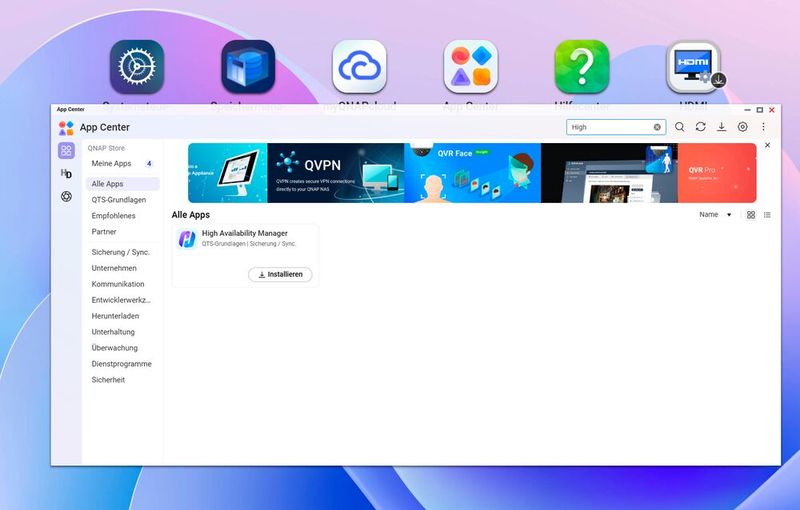Open the three-dot more options menu
The height and width of the screenshot is (510, 800).
(764, 127)
